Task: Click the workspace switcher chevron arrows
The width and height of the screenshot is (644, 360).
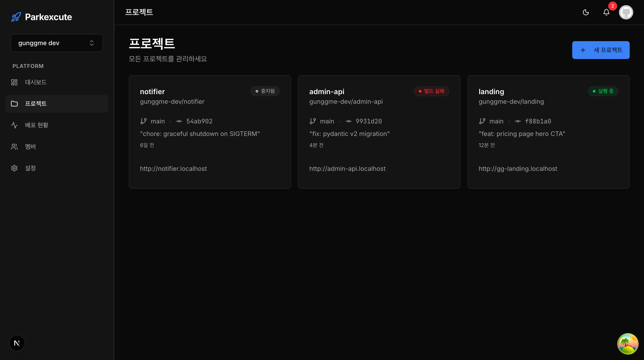Action: click(91, 43)
